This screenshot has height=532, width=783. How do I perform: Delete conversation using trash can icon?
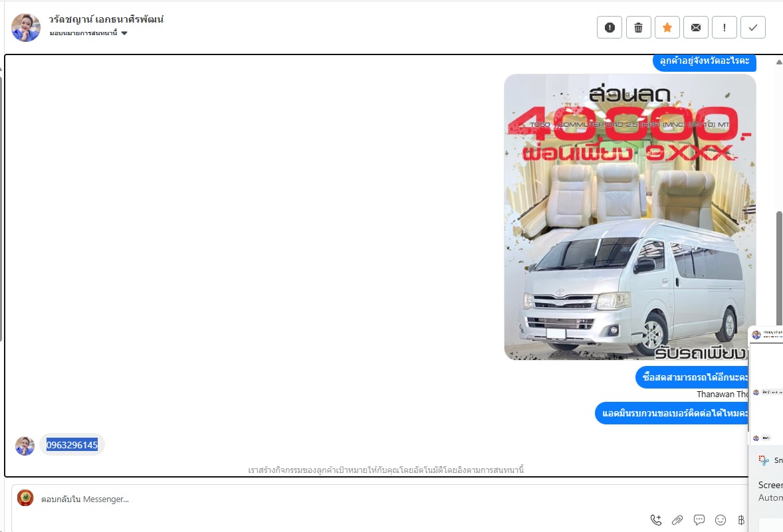click(638, 27)
